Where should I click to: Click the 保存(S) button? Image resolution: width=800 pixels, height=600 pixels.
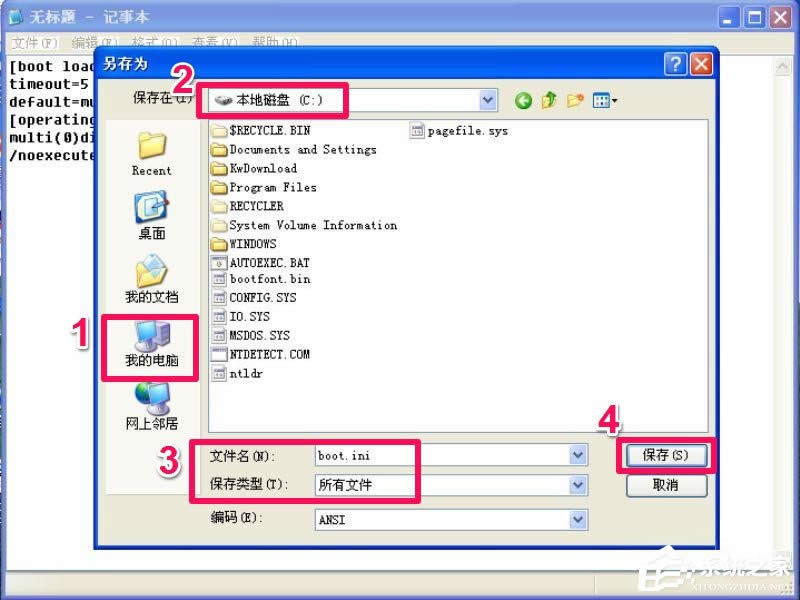666,455
